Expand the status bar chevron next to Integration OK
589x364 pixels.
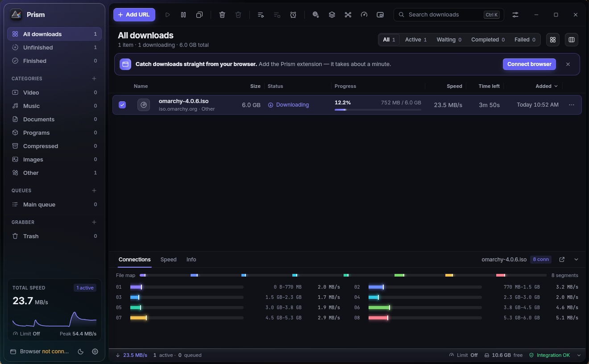point(579,356)
